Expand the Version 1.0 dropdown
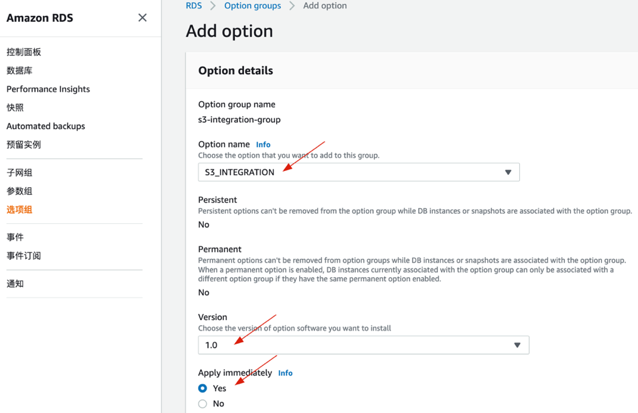The width and height of the screenshot is (638, 413). (363, 345)
